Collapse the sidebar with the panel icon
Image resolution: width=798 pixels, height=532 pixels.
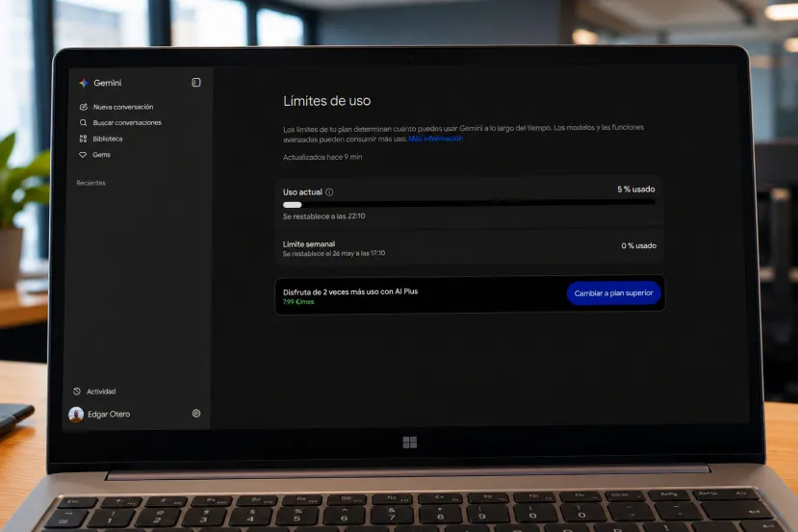[196, 83]
